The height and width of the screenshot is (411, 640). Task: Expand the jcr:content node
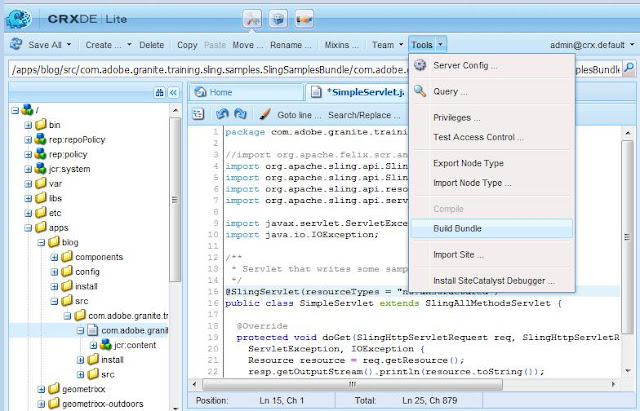pyautogui.click(x=93, y=345)
